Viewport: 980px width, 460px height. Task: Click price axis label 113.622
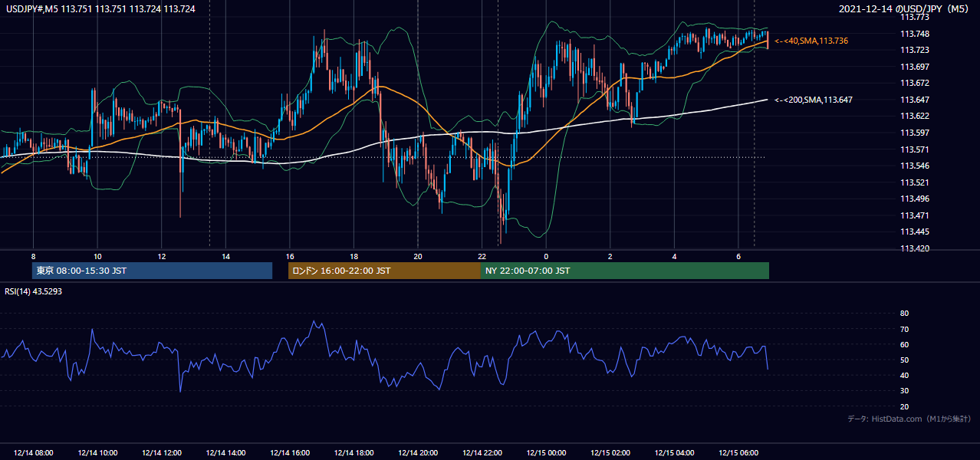click(x=914, y=116)
